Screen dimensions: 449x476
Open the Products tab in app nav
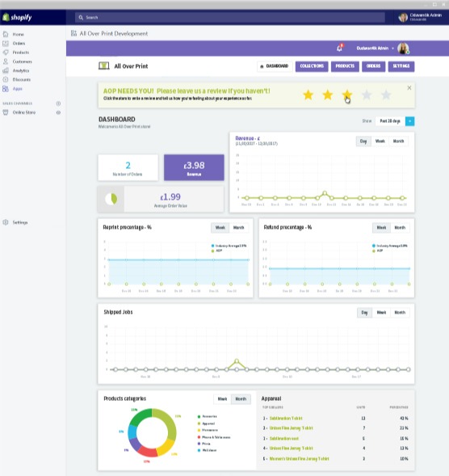coord(345,66)
